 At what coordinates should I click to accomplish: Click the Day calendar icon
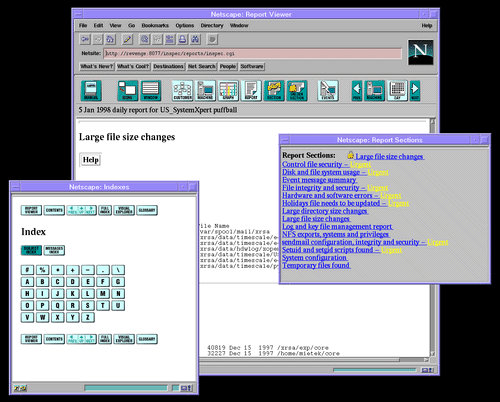(397, 90)
